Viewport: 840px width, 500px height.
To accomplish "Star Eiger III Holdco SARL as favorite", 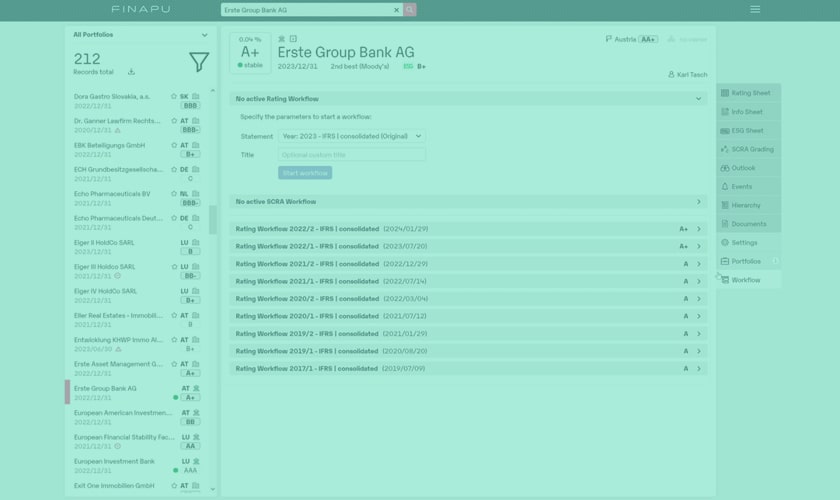I will click(x=174, y=266).
